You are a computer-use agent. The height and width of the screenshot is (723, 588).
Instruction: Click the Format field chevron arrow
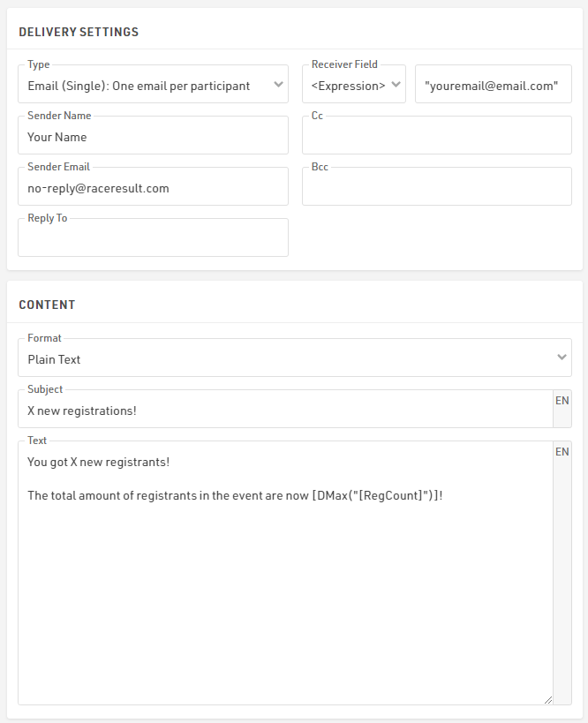562,357
